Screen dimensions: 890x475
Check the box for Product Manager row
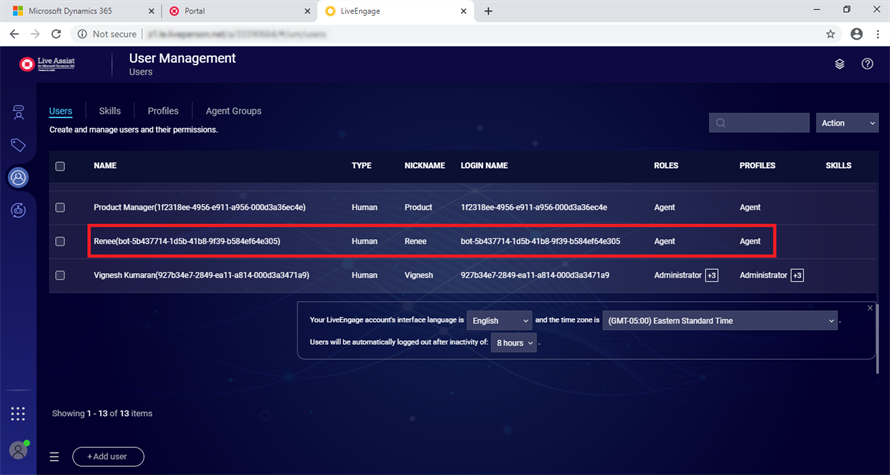[60, 207]
